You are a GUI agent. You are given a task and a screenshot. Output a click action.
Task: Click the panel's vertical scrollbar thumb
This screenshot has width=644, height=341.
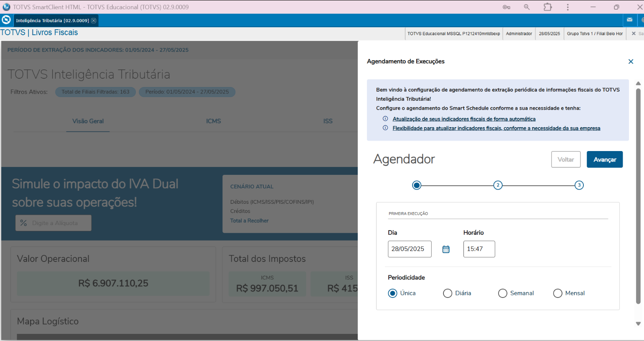[638, 196]
